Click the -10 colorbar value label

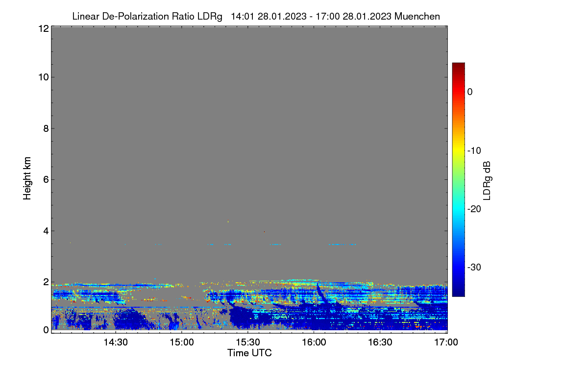475,150
